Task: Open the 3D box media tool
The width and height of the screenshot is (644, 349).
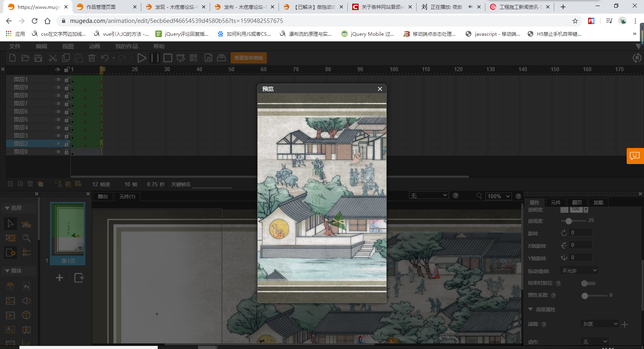Action: (x=10, y=287)
